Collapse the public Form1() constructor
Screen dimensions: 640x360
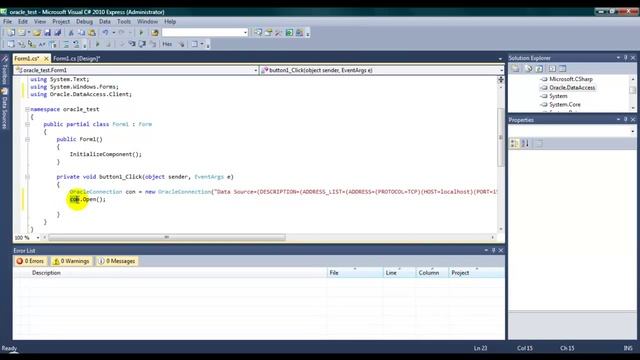pos(27,139)
